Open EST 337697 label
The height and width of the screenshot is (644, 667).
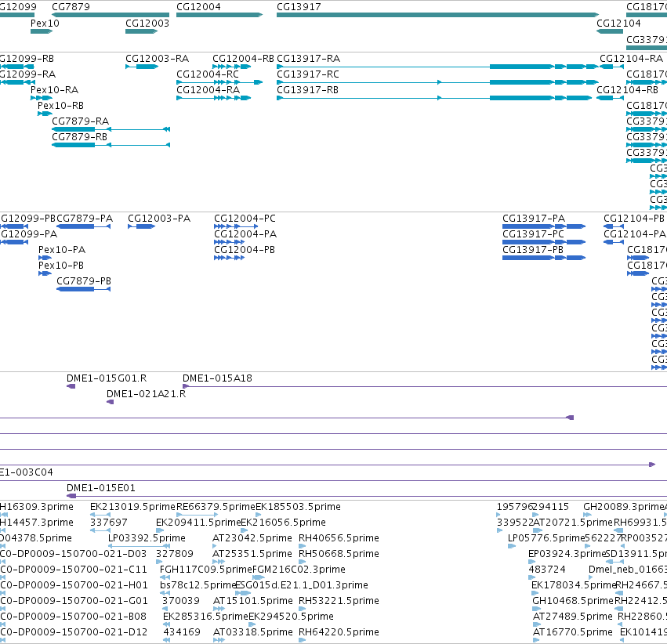108,523
